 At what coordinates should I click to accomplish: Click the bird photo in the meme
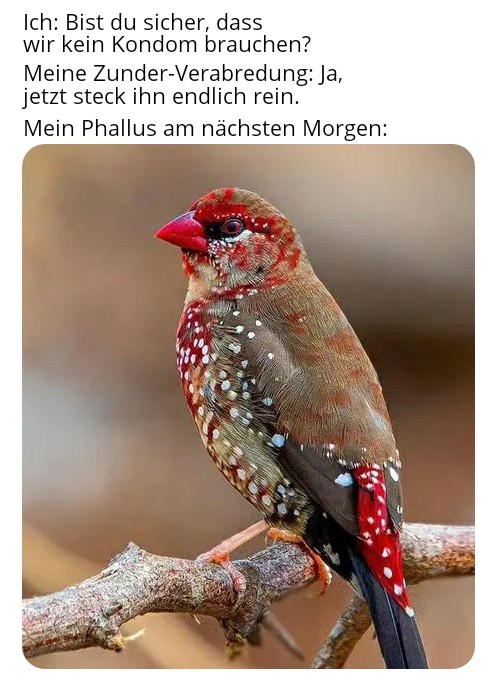coord(248,406)
